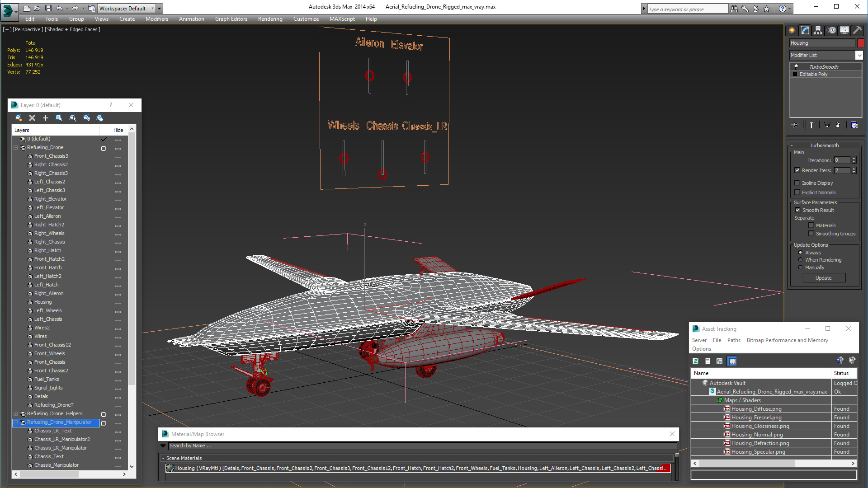
Task: Click Tree View icon in Asset Tracking
Action: pyautogui.click(x=720, y=361)
